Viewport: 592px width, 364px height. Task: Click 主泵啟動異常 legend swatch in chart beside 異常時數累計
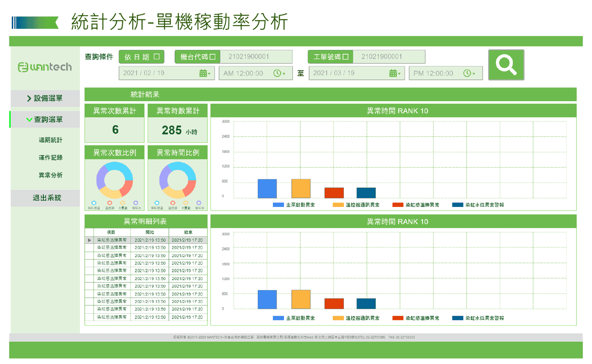[x=278, y=205]
